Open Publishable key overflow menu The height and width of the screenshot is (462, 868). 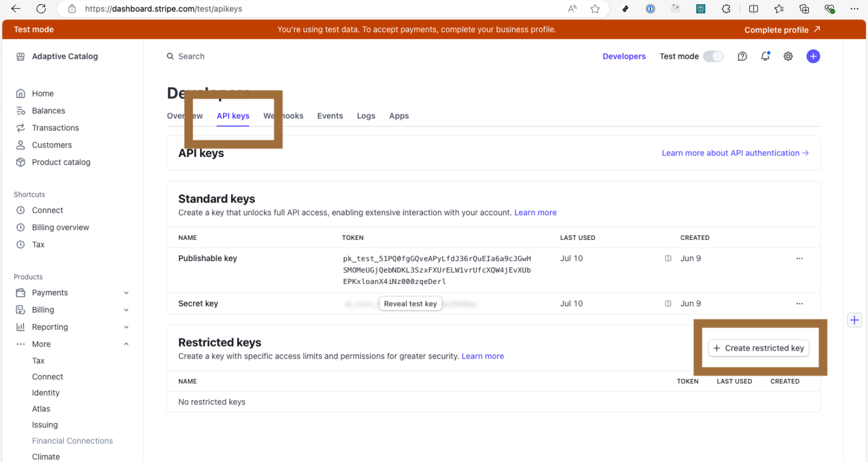[799, 258]
